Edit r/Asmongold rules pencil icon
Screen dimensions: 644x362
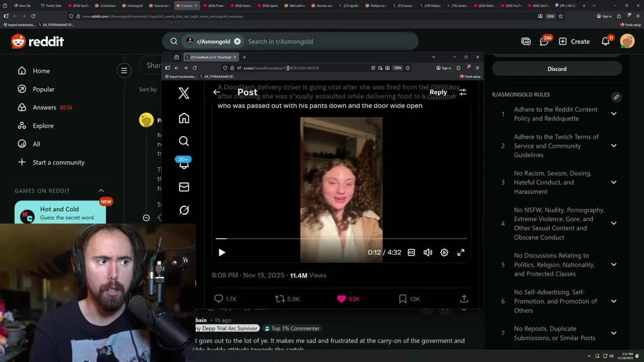coord(616,97)
